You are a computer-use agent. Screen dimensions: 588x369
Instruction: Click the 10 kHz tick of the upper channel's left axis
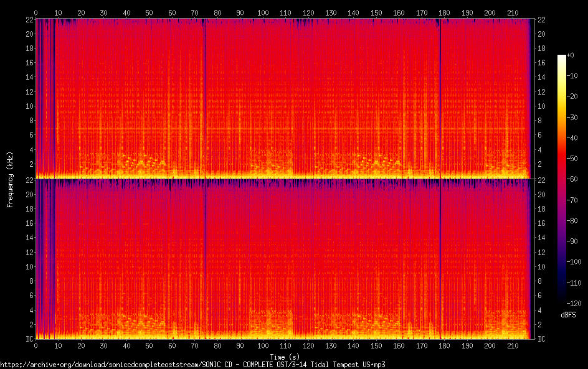28,106
